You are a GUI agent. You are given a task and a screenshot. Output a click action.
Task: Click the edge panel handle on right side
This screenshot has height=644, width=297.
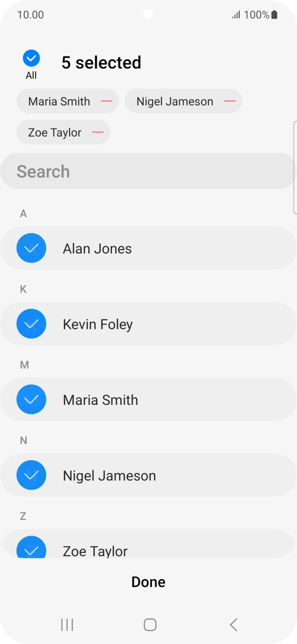(295, 167)
